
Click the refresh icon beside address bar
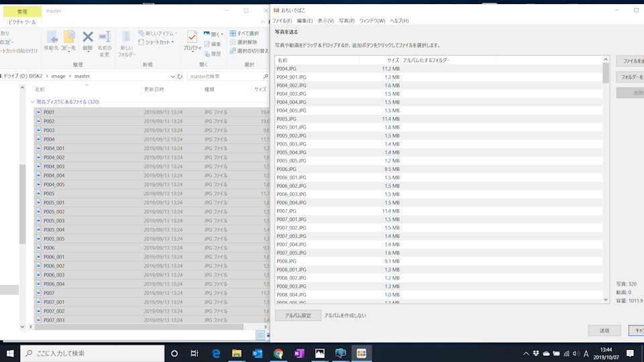click(180, 76)
